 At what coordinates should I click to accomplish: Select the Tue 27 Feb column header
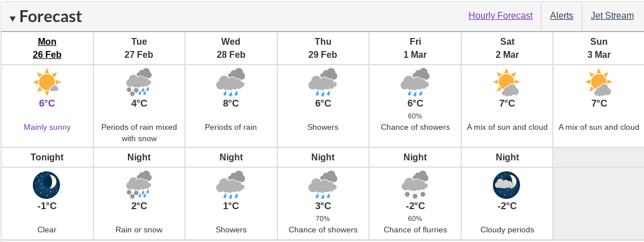pyautogui.click(x=139, y=48)
